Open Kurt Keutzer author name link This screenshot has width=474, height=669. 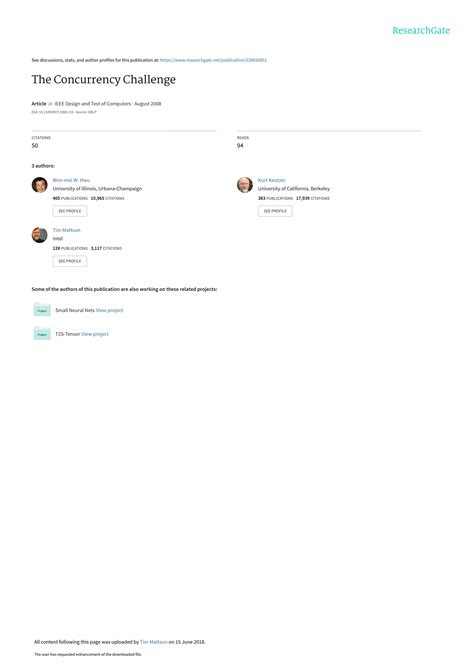272,180
